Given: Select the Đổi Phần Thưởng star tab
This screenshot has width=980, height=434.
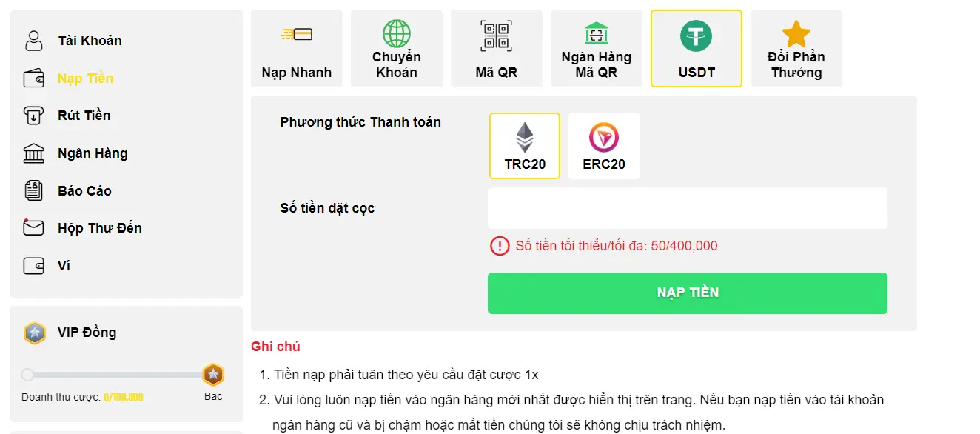Looking at the screenshot, I should tap(796, 47).
